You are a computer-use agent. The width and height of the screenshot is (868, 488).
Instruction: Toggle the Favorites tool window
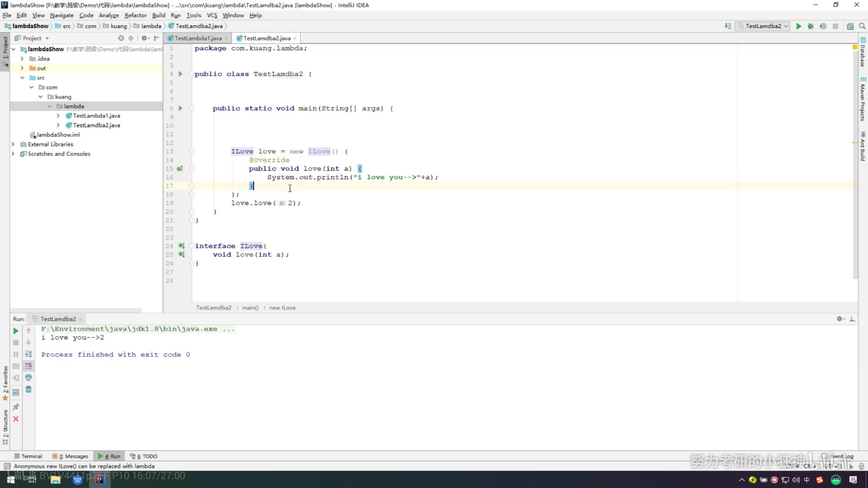5,383
